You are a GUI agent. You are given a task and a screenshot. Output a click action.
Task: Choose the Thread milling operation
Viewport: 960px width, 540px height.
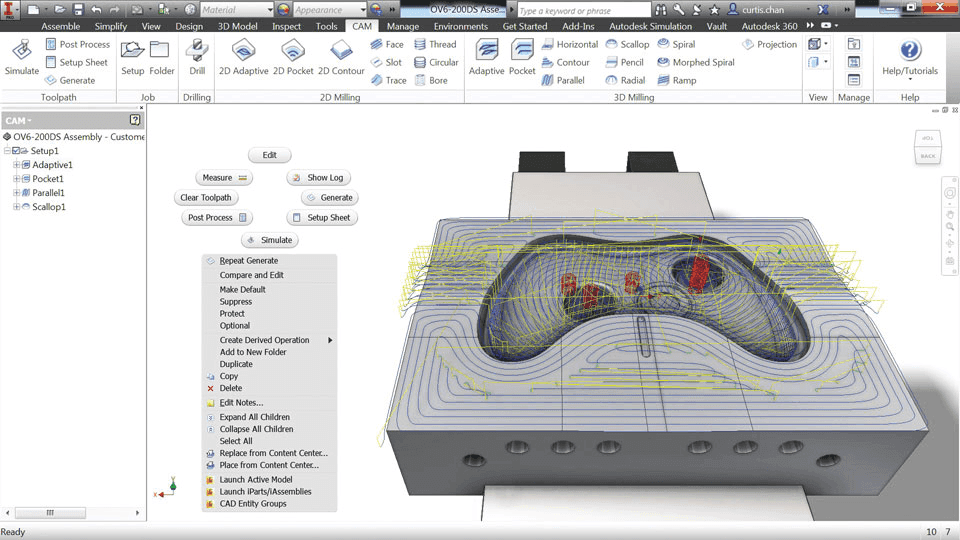coord(435,44)
